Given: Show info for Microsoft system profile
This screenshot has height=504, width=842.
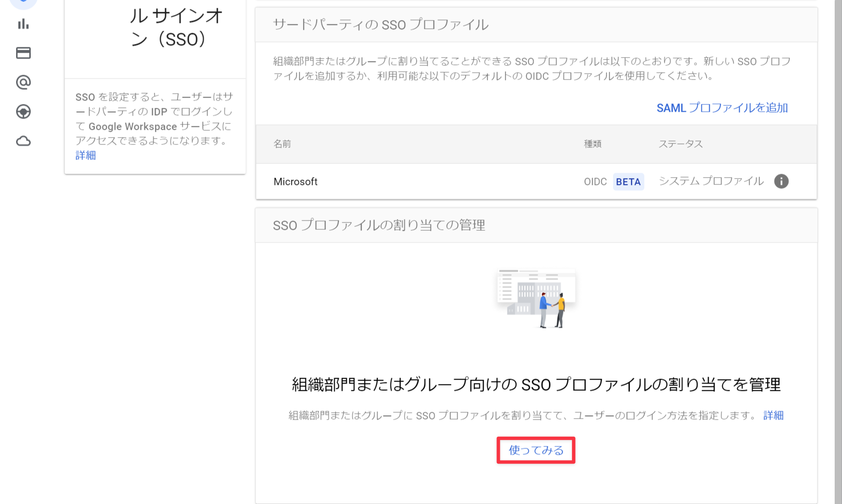Looking at the screenshot, I should point(781,181).
